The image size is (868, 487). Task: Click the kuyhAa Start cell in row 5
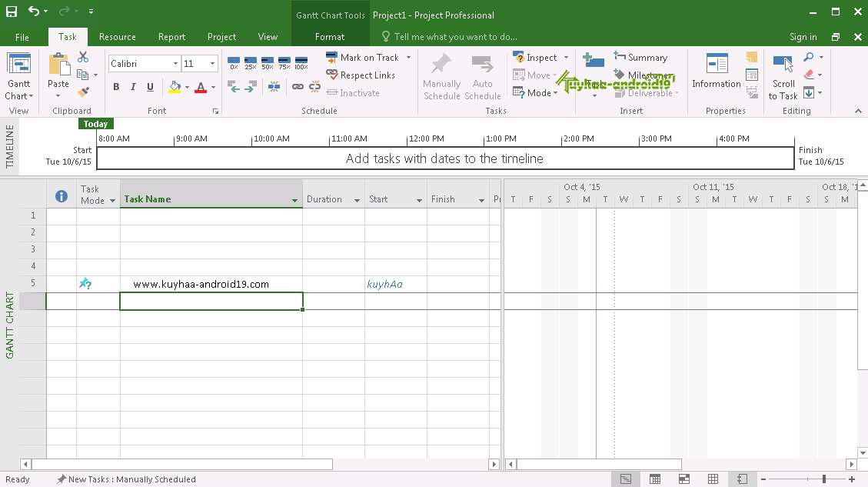click(x=396, y=284)
